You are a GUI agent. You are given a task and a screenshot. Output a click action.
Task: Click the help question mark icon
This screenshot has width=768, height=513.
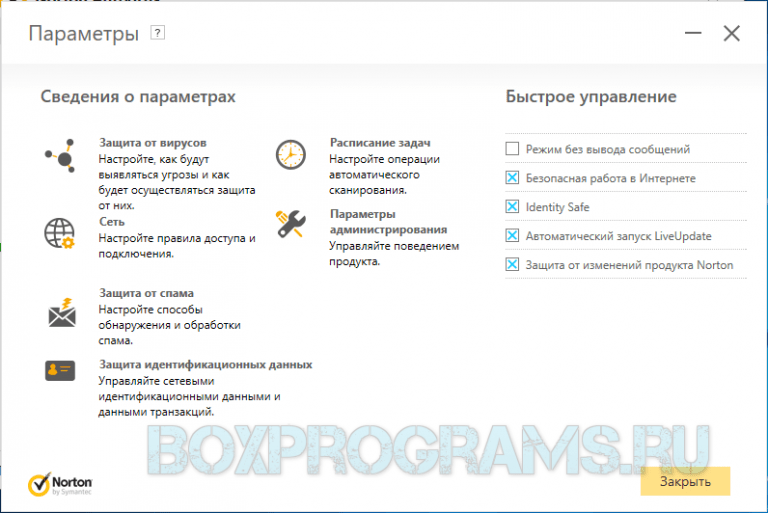157,33
